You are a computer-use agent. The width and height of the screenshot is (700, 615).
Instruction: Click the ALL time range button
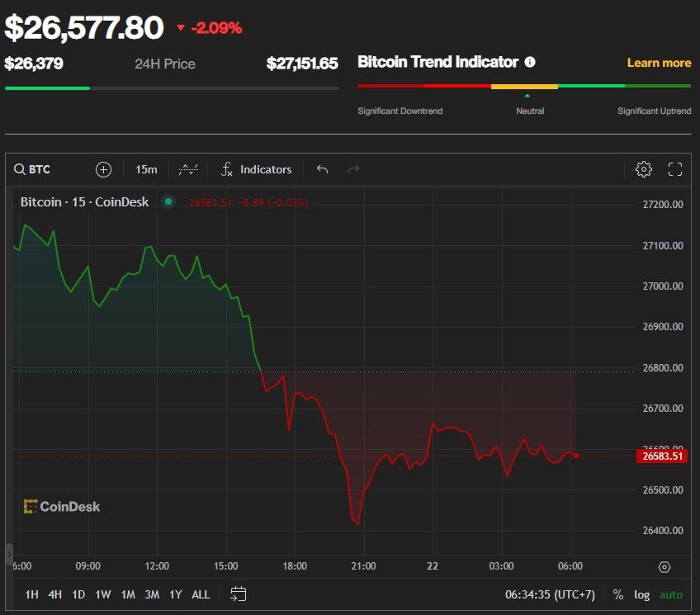click(200, 594)
